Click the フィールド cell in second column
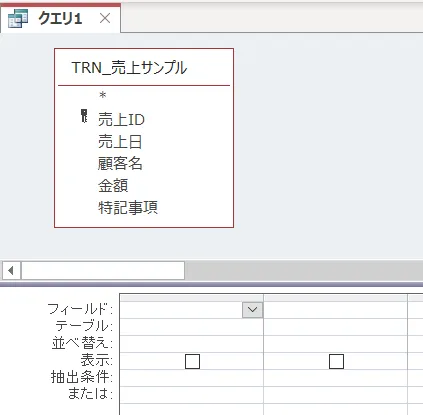Viewport: 423px width, 415px height. [335, 310]
